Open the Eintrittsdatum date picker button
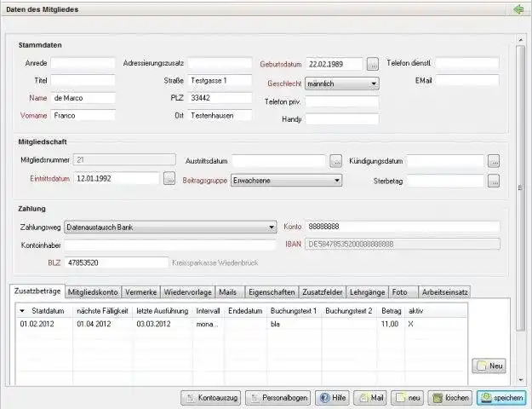 pos(169,178)
